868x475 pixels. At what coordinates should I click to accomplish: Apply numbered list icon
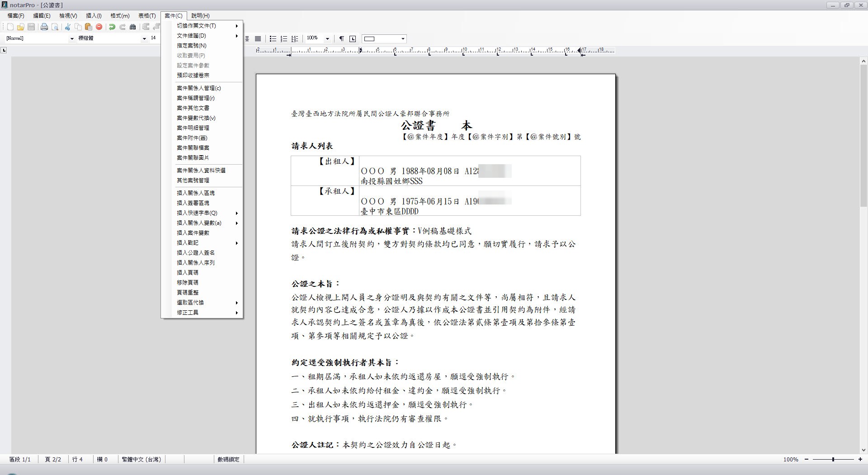tap(284, 39)
